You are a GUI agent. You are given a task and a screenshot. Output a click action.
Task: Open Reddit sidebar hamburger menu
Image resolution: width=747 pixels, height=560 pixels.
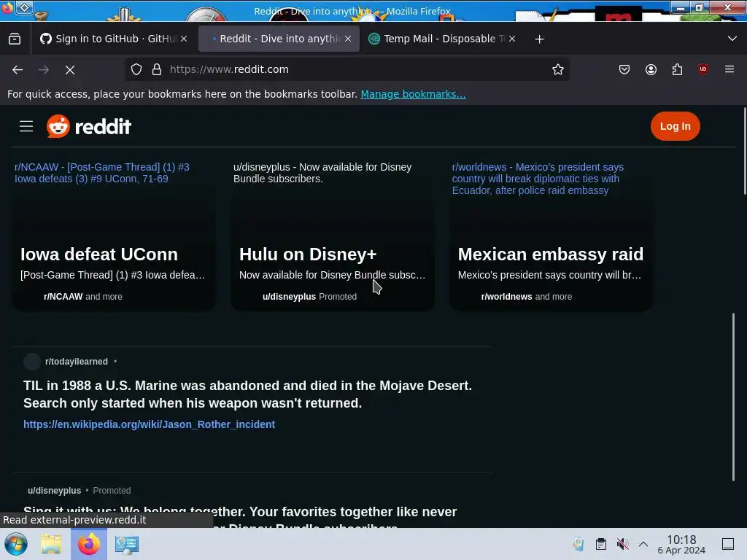26,127
